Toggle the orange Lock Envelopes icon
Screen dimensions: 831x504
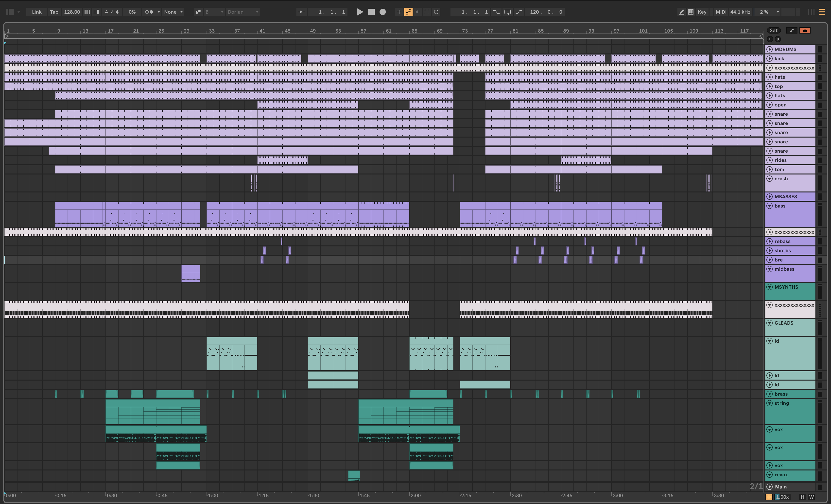(805, 30)
